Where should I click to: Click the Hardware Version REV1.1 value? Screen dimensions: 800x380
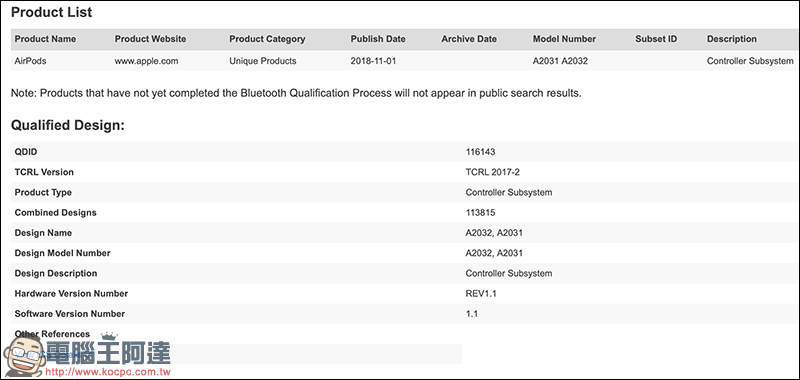[x=482, y=294]
